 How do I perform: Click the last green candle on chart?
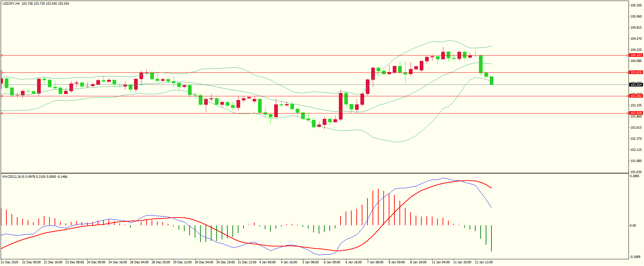[x=492, y=80]
